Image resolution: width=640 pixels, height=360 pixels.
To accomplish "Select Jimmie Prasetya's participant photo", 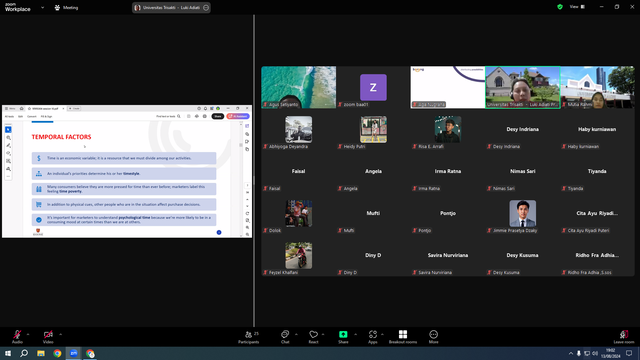I will tap(522, 213).
